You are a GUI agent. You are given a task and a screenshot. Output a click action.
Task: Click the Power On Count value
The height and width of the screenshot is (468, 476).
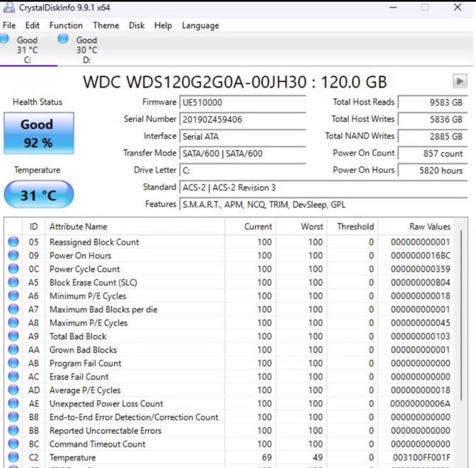coord(432,154)
